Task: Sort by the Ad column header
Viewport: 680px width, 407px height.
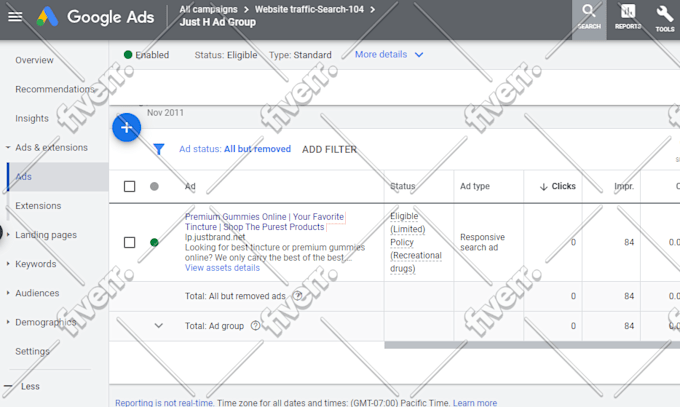Action: [190, 187]
